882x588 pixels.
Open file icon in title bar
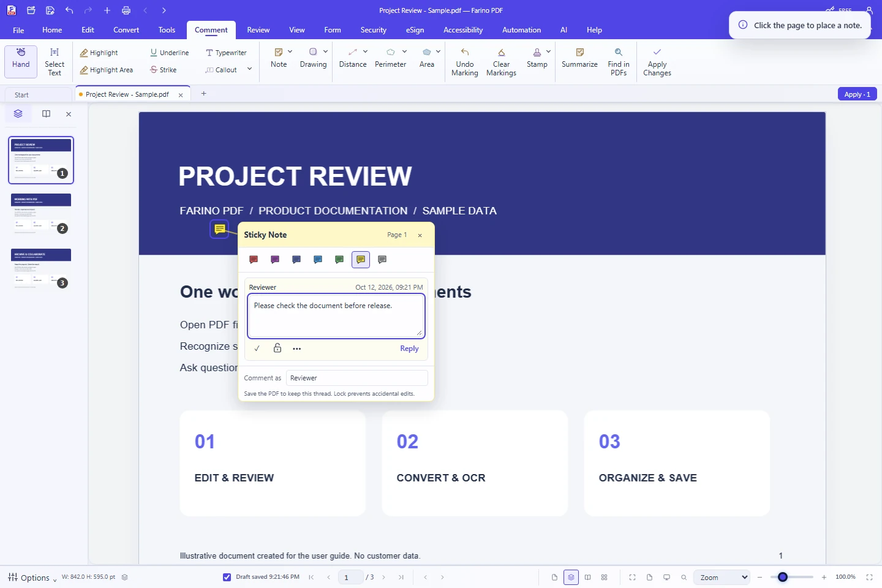point(31,10)
